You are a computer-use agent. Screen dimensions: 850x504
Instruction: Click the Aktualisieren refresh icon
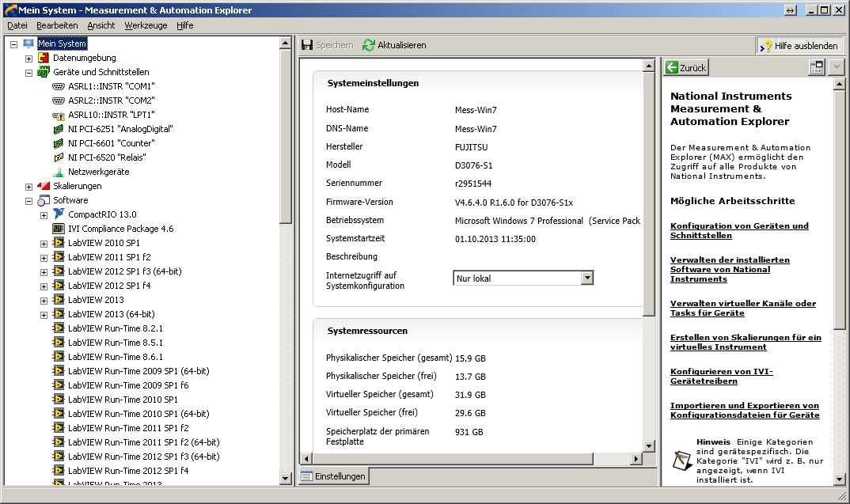(x=369, y=45)
